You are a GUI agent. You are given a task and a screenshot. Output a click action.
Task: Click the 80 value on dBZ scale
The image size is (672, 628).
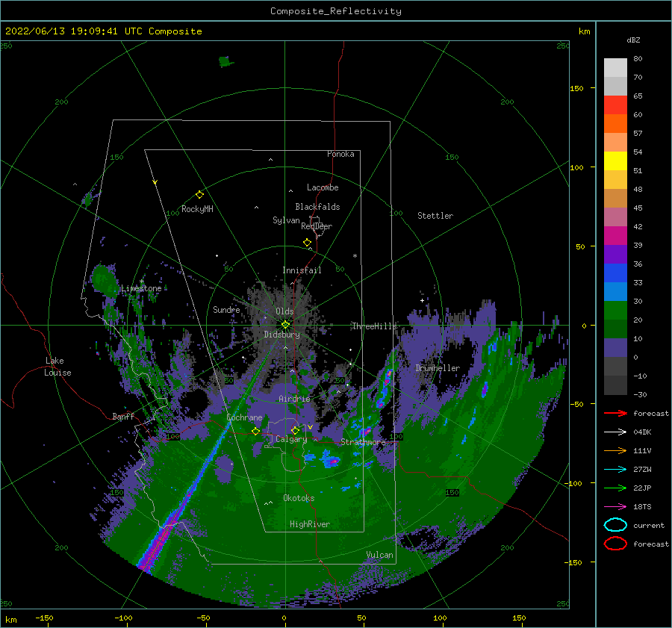coord(638,58)
